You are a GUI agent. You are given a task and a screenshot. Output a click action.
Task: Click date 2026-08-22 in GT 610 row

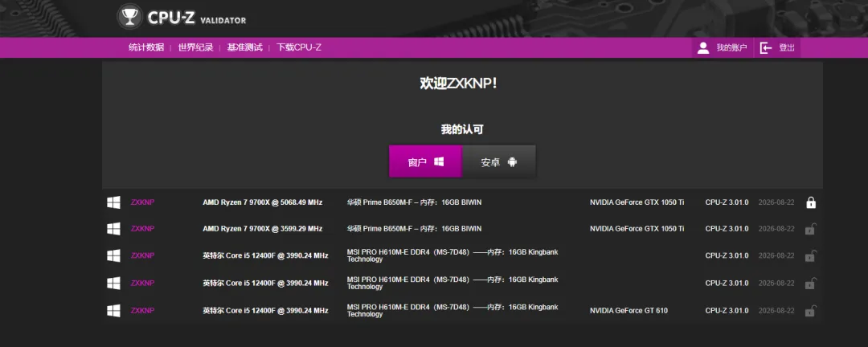point(776,311)
